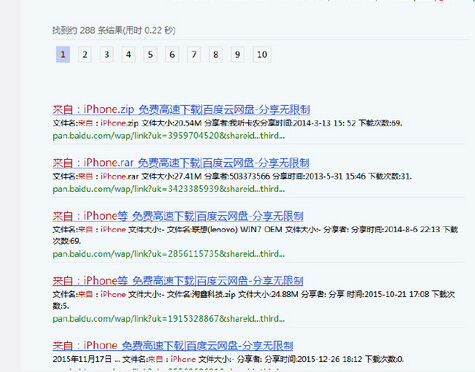Go to results page 8
Screen dimensions: 475x372
pyautogui.click(x=216, y=54)
